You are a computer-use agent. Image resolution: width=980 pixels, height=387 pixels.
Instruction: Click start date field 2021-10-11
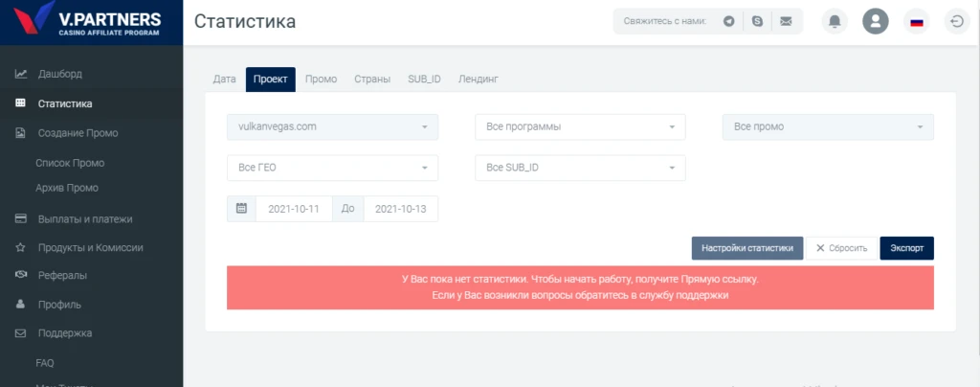(294, 209)
